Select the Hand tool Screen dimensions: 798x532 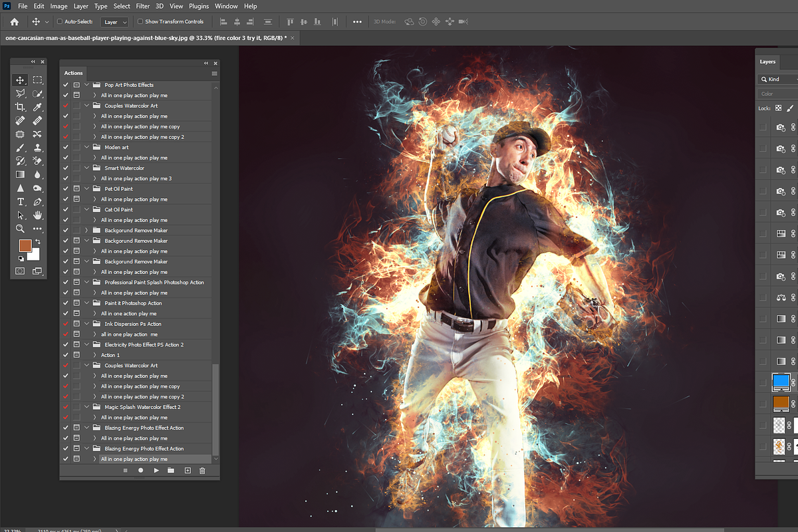pos(37,215)
